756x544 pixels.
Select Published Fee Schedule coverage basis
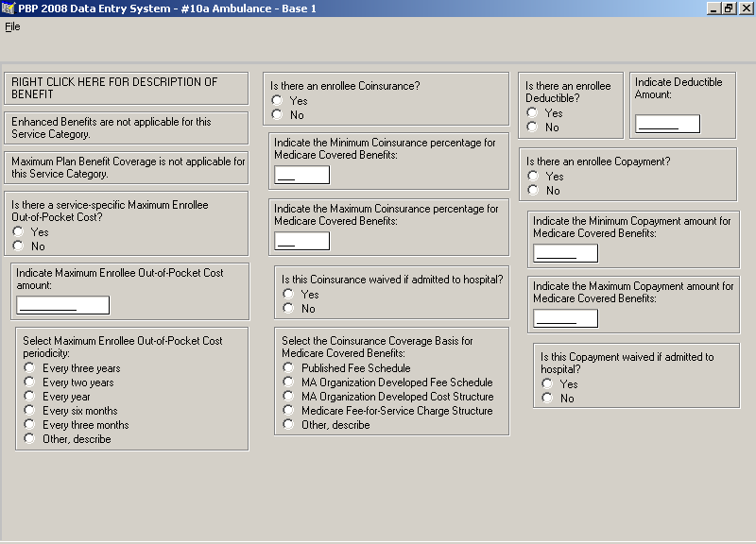click(x=288, y=367)
